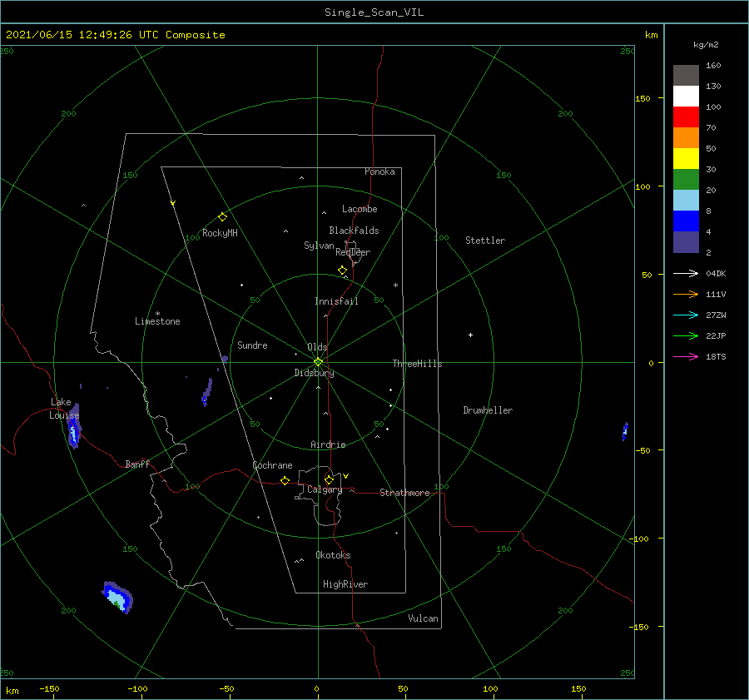Screen dimensions: 749x700
Task: Click the kg/m2 legend unit label
Action: [x=706, y=45]
